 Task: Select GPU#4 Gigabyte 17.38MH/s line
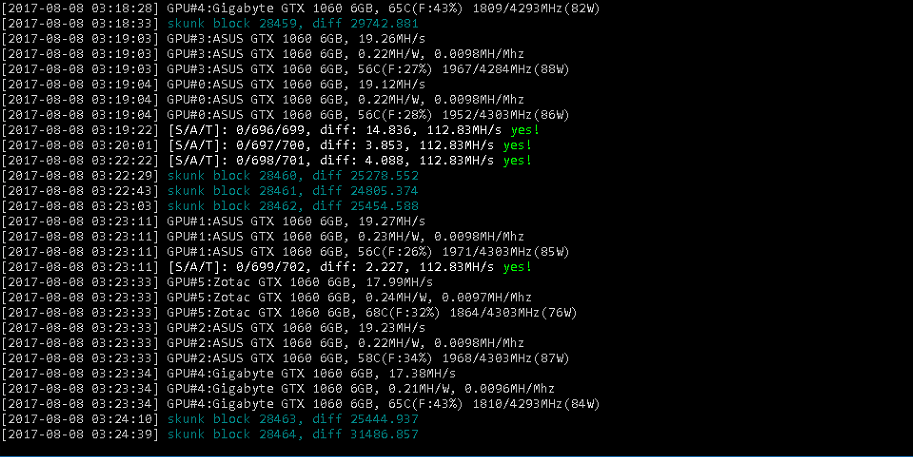point(229,373)
